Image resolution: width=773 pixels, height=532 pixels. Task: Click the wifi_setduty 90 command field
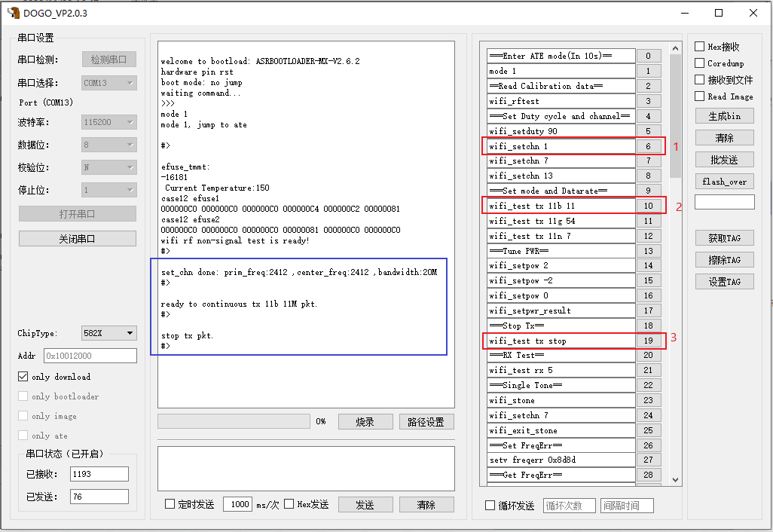coord(561,130)
